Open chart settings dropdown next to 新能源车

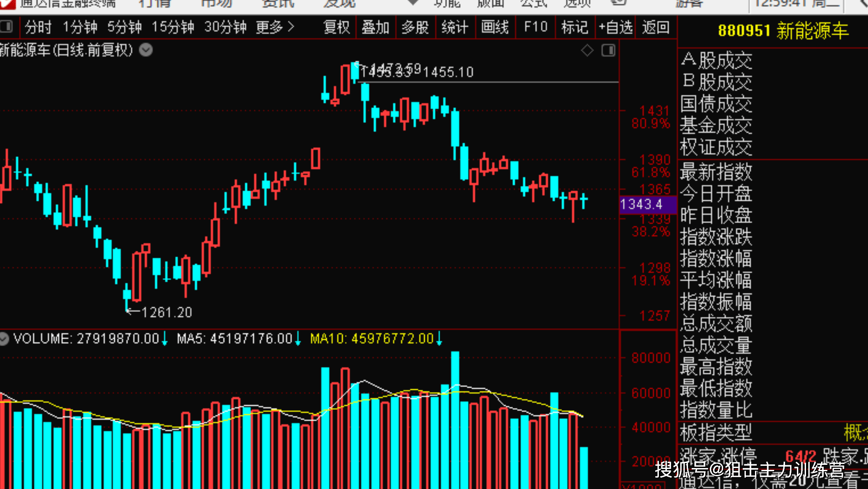pyautogui.click(x=146, y=50)
